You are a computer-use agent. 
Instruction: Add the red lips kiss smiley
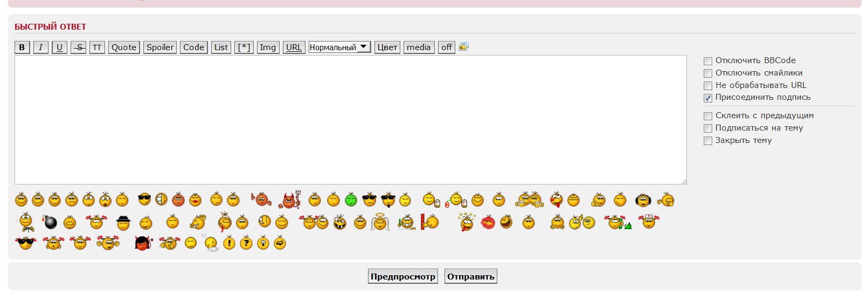488,222
